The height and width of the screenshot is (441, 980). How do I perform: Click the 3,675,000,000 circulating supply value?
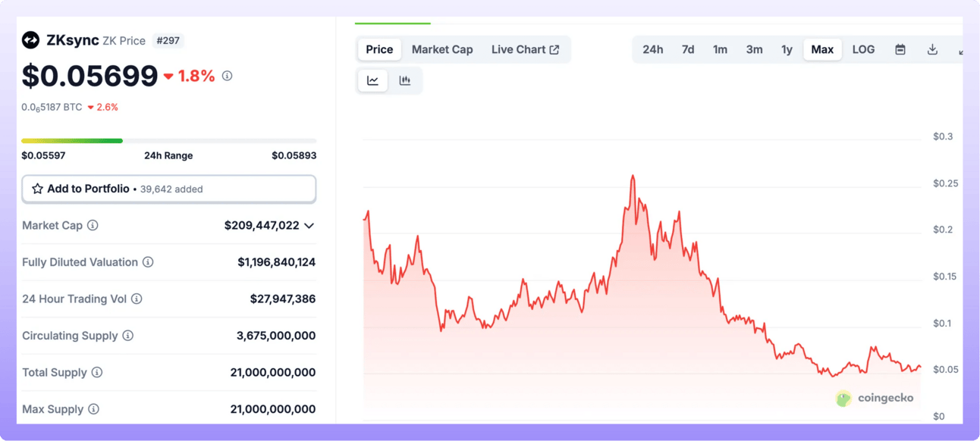click(x=276, y=336)
